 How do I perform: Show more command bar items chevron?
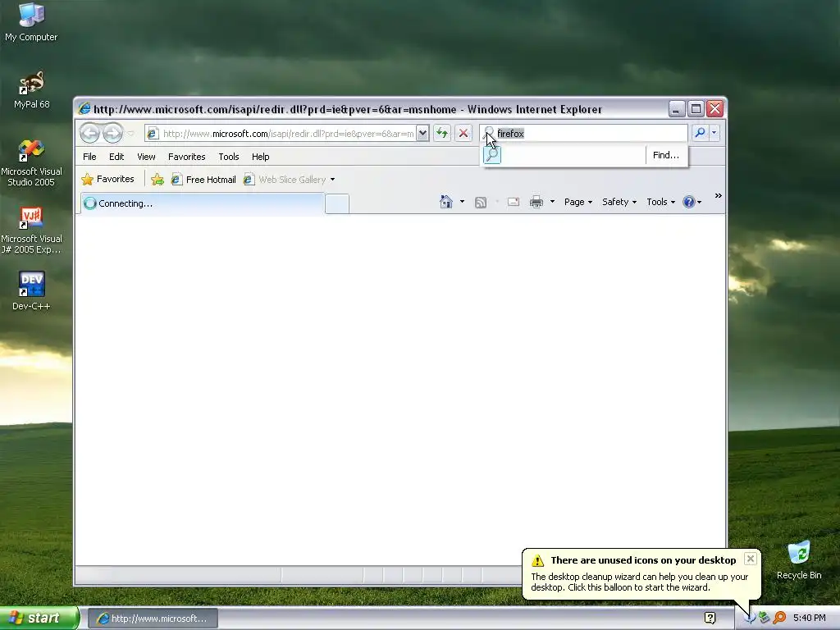coord(719,196)
